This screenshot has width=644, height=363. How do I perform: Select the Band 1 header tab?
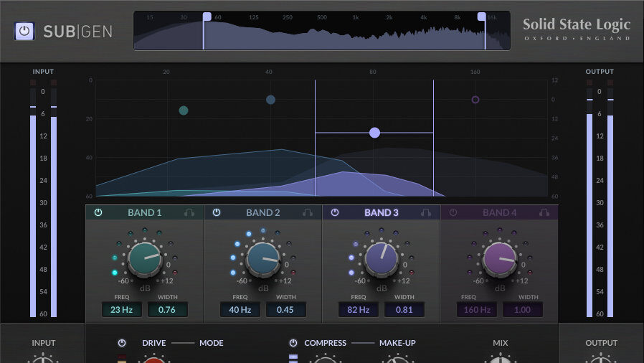(x=145, y=212)
